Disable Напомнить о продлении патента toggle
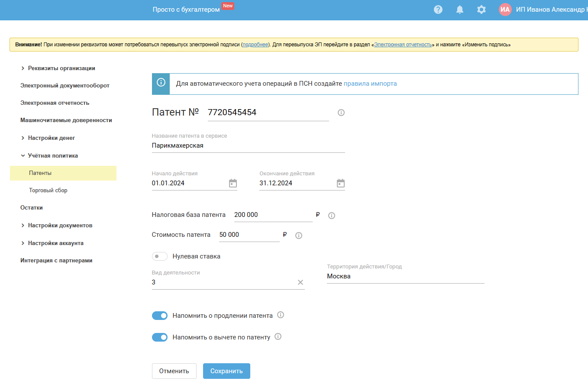 point(159,316)
